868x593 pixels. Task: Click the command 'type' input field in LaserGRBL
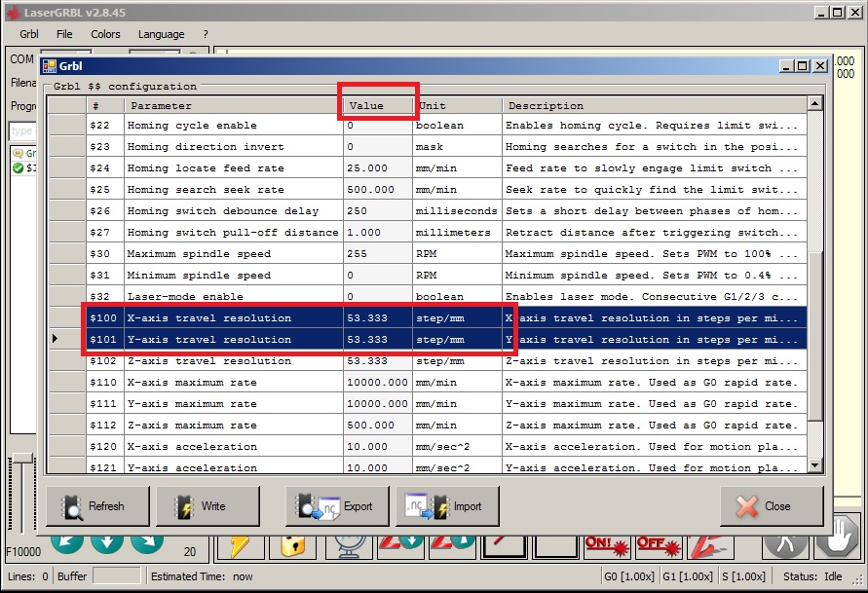coord(23,131)
